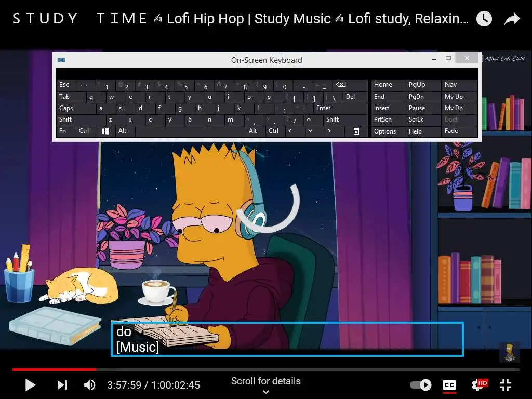Click the right arrow key
532x399 pixels.
tap(334, 131)
